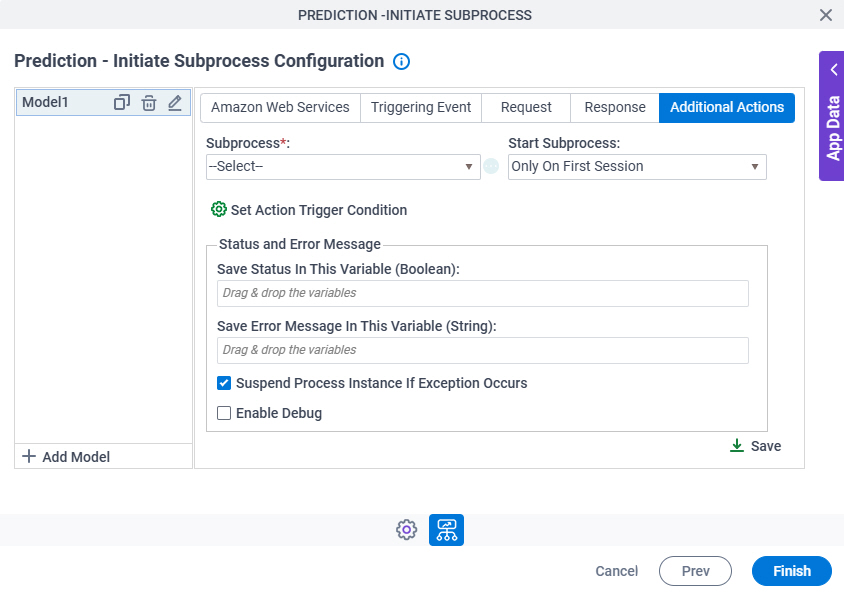844x596 pixels.
Task: Delete Model1 using the trash icon
Action: pyautogui.click(x=149, y=102)
